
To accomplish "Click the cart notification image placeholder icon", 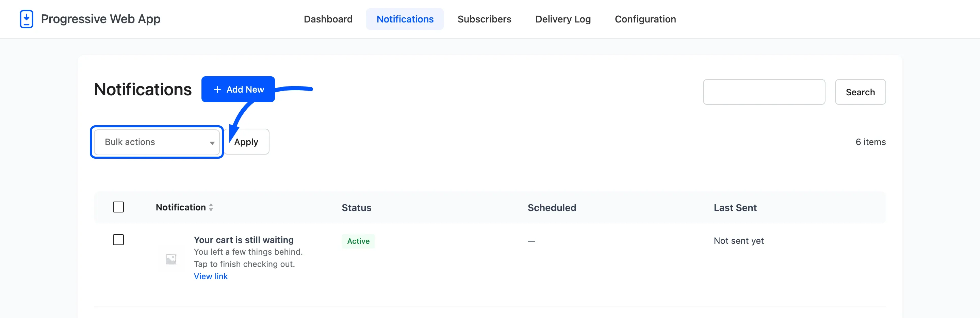I will click(171, 259).
